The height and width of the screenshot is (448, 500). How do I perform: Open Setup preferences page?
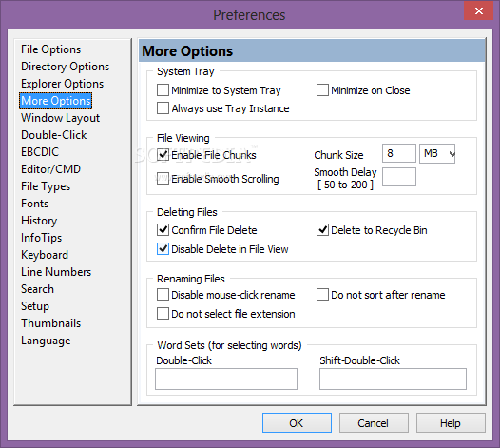[35, 306]
